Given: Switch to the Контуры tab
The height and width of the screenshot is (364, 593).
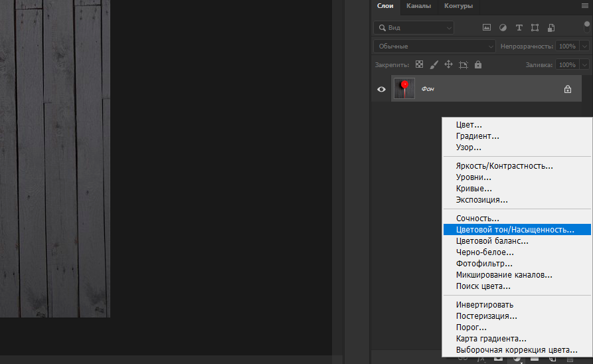Looking at the screenshot, I should tap(458, 6).
